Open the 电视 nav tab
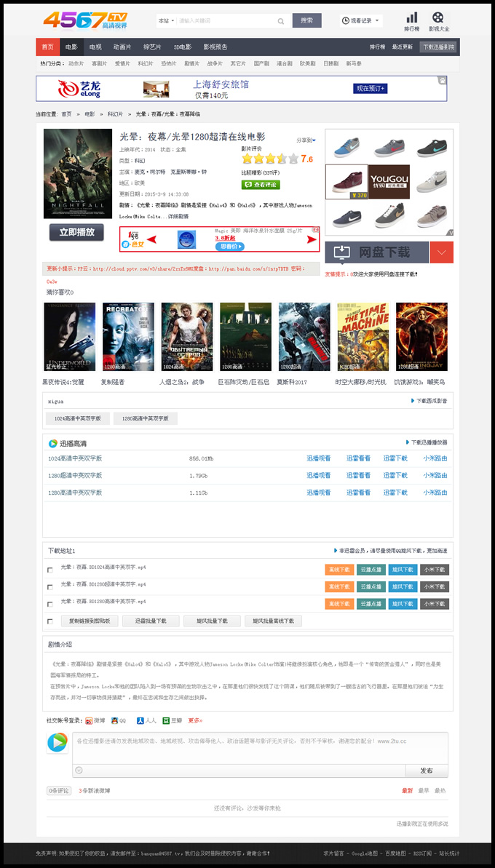The height and width of the screenshot is (868, 495). (95, 47)
